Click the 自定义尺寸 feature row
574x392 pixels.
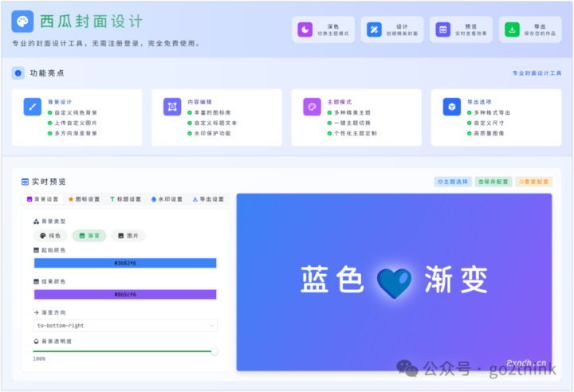[x=486, y=123]
